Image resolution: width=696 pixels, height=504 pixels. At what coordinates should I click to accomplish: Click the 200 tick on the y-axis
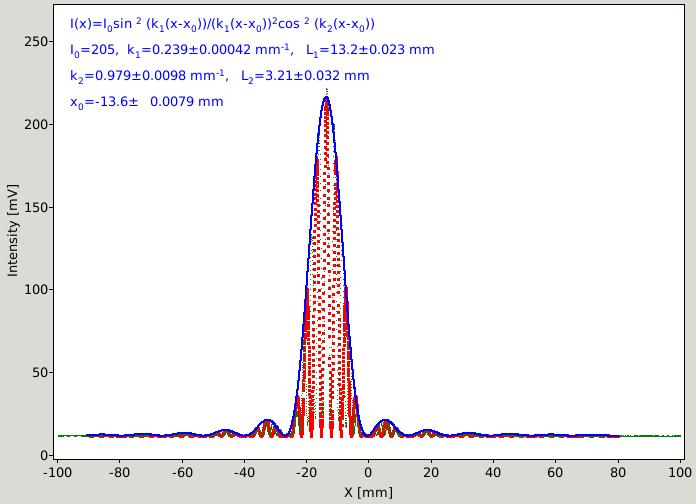click(36, 124)
